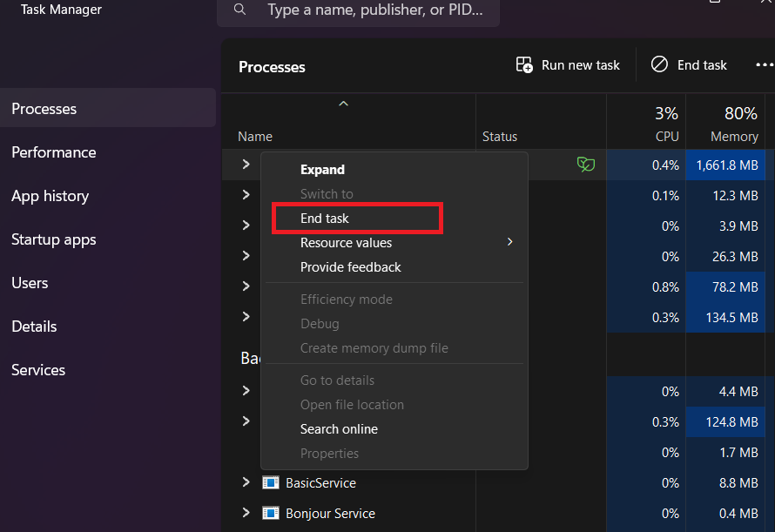Click the End task toolbar icon

[x=660, y=64]
